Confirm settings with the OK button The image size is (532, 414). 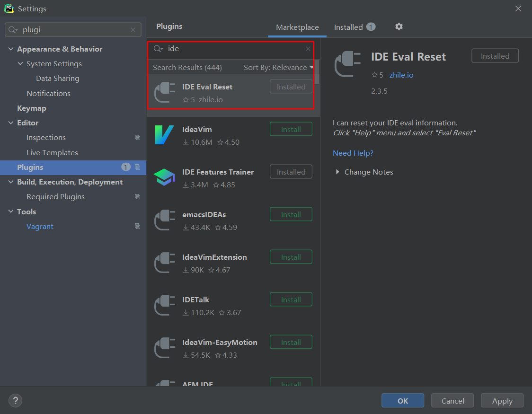(403, 400)
